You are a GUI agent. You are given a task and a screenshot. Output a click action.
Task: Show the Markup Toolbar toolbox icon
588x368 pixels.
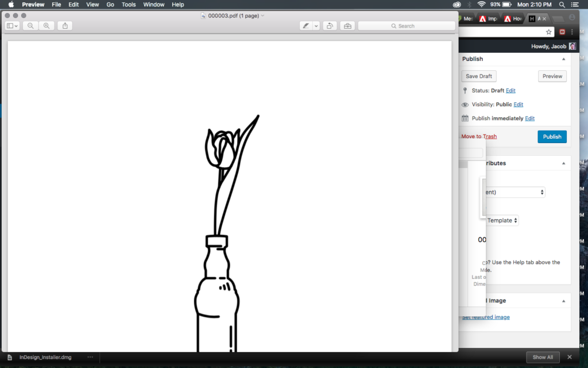tap(347, 26)
